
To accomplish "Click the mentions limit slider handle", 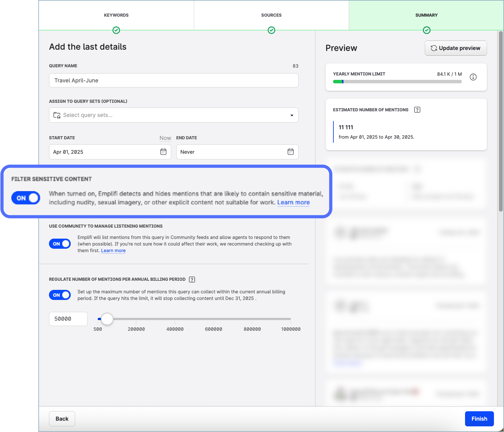I will [x=107, y=319].
